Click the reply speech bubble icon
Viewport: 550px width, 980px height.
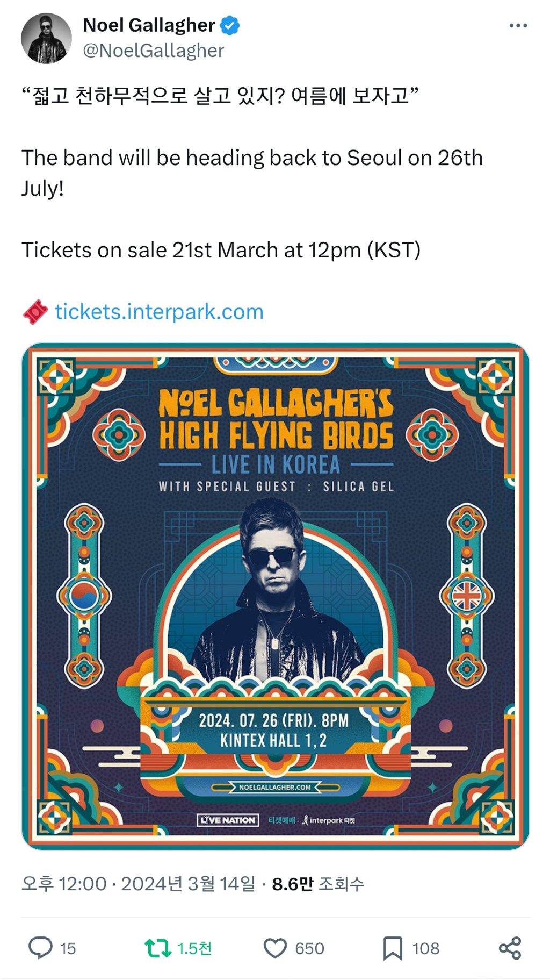[x=40, y=948]
